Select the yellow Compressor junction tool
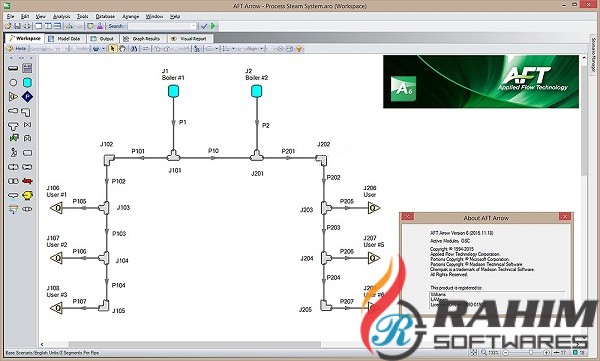 pyautogui.click(x=27, y=195)
